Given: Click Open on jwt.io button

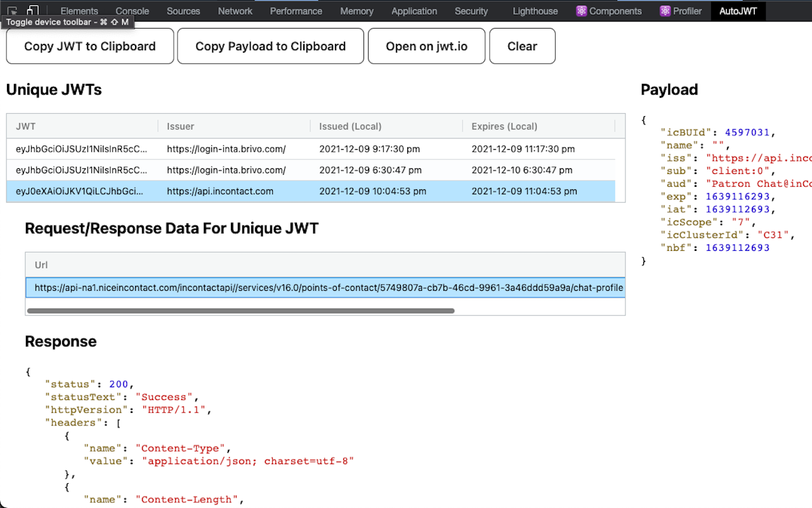Looking at the screenshot, I should point(427,46).
